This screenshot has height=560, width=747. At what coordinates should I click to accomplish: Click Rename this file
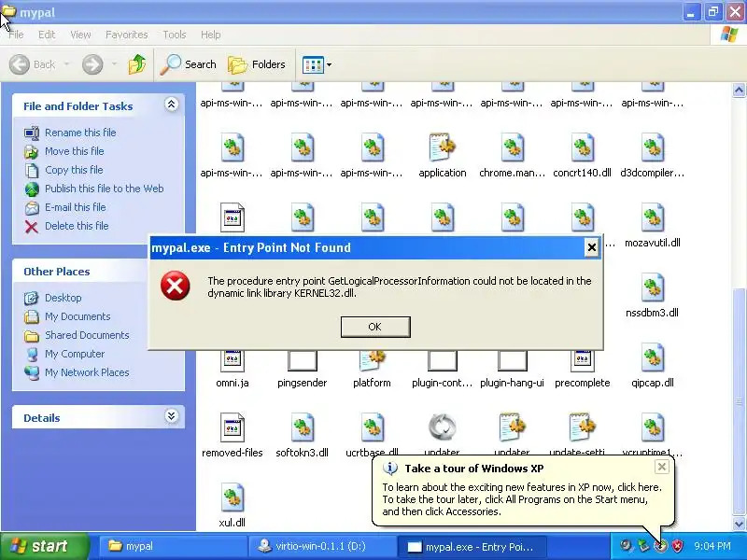pyautogui.click(x=80, y=133)
